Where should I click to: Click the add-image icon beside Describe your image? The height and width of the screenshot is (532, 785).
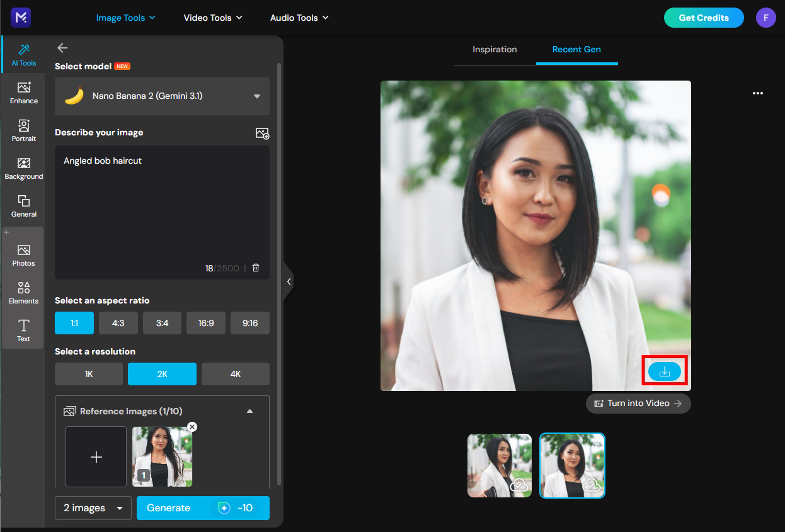click(262, 133)
